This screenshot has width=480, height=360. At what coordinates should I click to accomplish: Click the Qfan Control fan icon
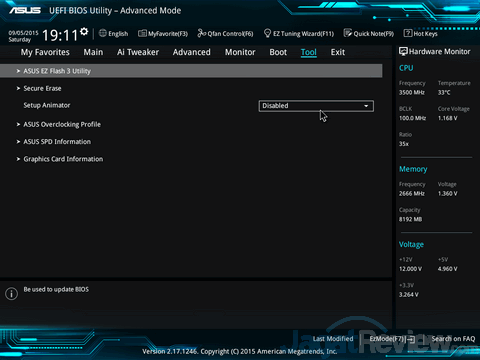[202, 33]
